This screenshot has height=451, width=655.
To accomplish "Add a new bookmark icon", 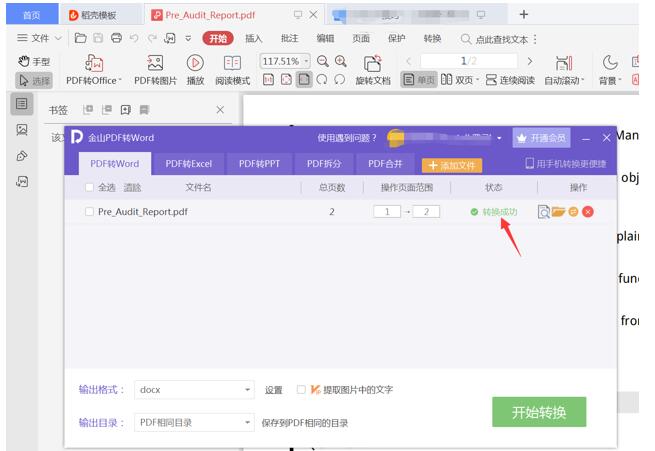I will pos(125,110).
